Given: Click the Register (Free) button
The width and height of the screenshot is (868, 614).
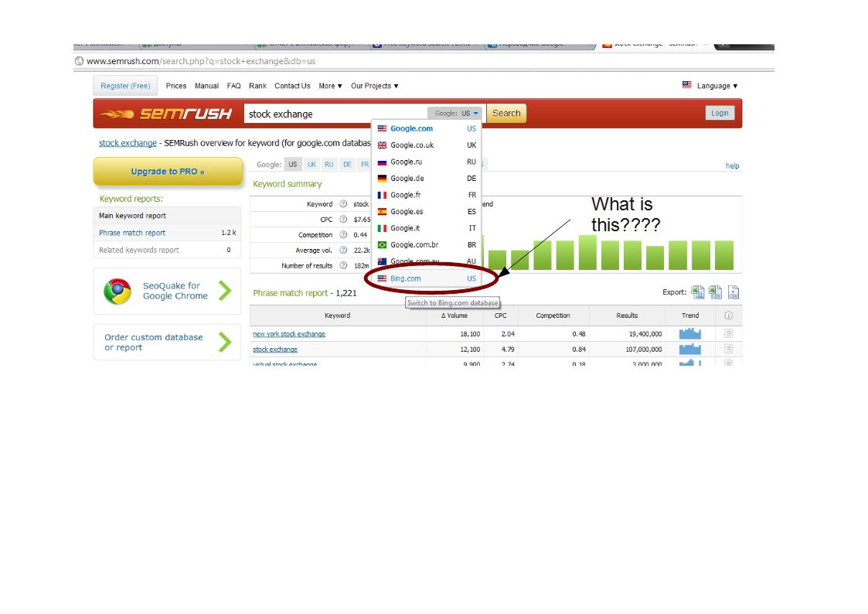Looking at the screenshot, I should coord(125,86).
